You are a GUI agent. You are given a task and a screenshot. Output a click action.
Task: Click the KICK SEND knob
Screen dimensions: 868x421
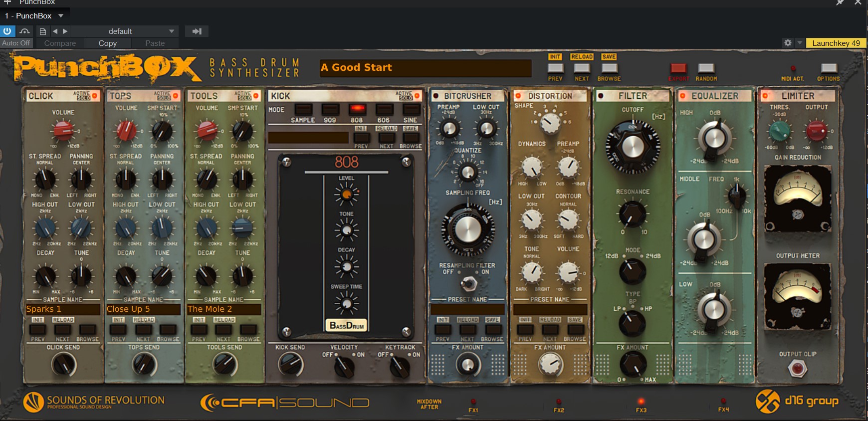coord(290,365)
